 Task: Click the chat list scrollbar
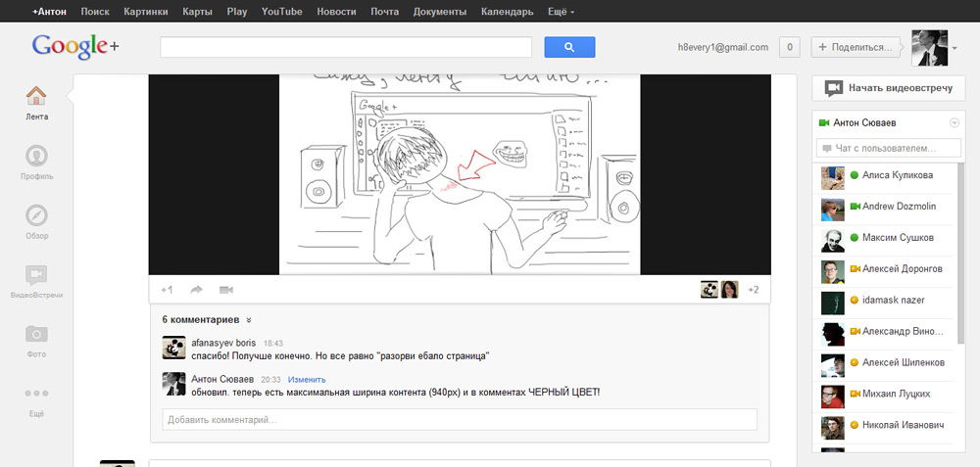[960, 254]
